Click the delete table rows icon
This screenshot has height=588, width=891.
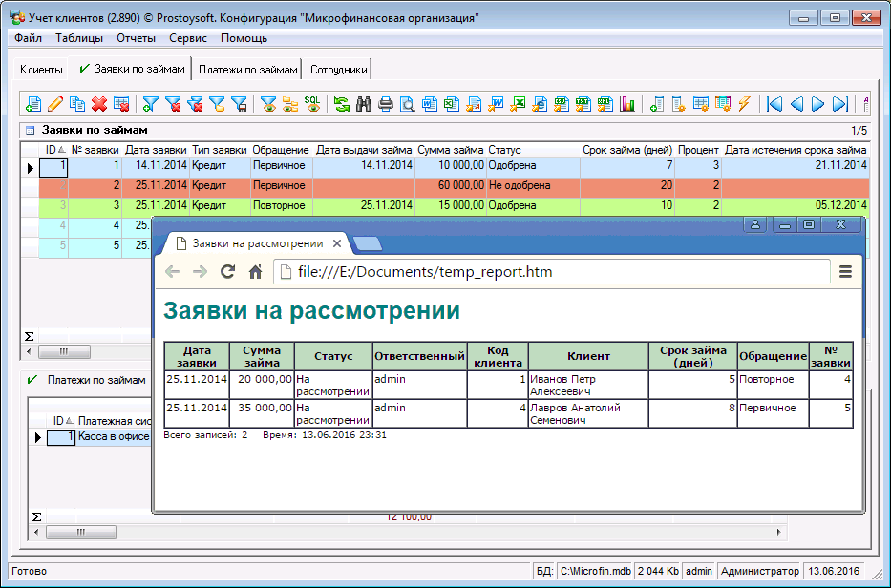[x=121, y=104]
